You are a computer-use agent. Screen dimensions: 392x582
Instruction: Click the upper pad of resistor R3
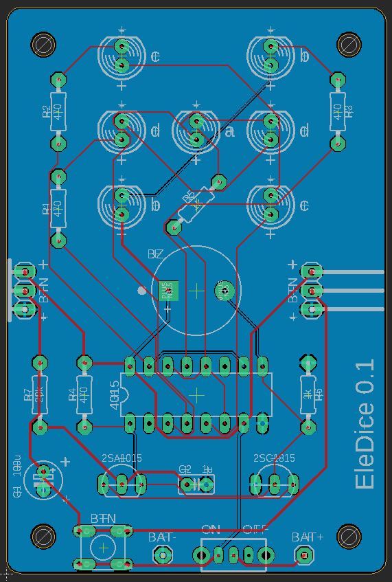(338, 80)
